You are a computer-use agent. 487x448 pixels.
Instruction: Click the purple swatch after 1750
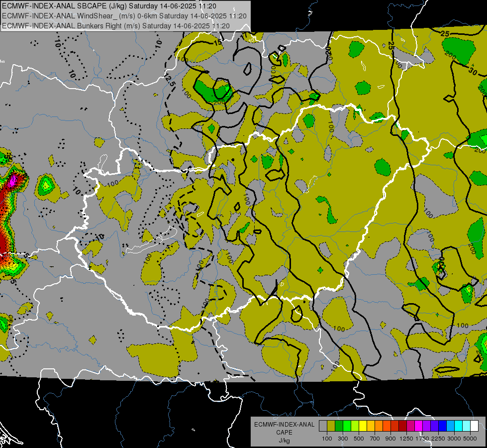[426, 426]
